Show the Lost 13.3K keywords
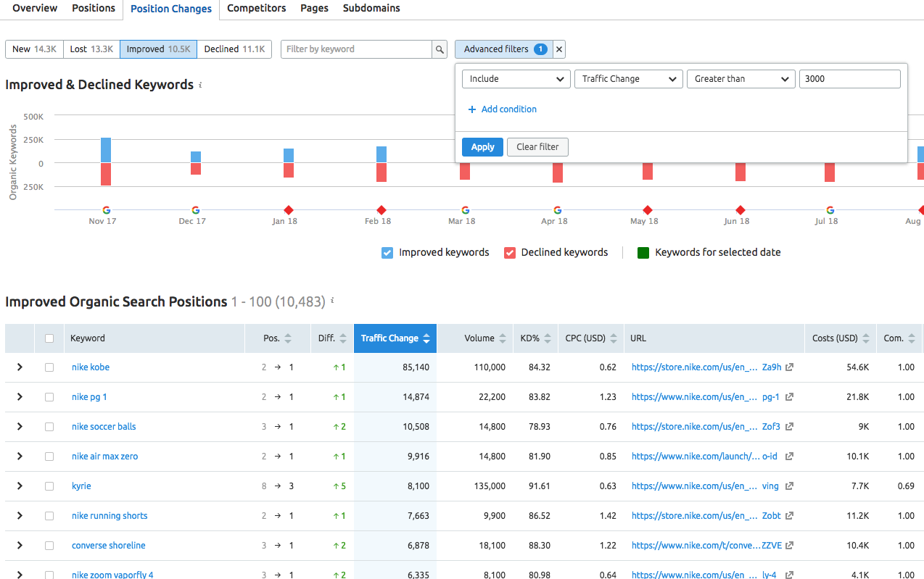This screenshot has height=579, width=924. coord(91,49)
